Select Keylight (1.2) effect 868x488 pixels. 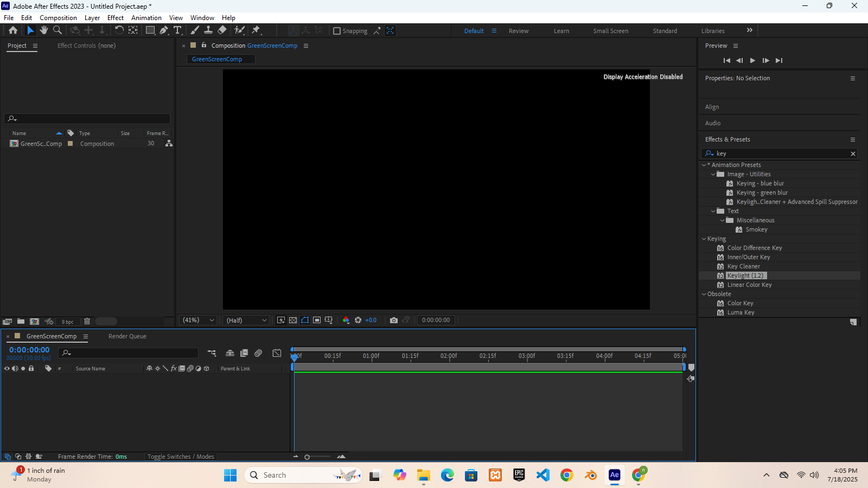coord(745,275)
